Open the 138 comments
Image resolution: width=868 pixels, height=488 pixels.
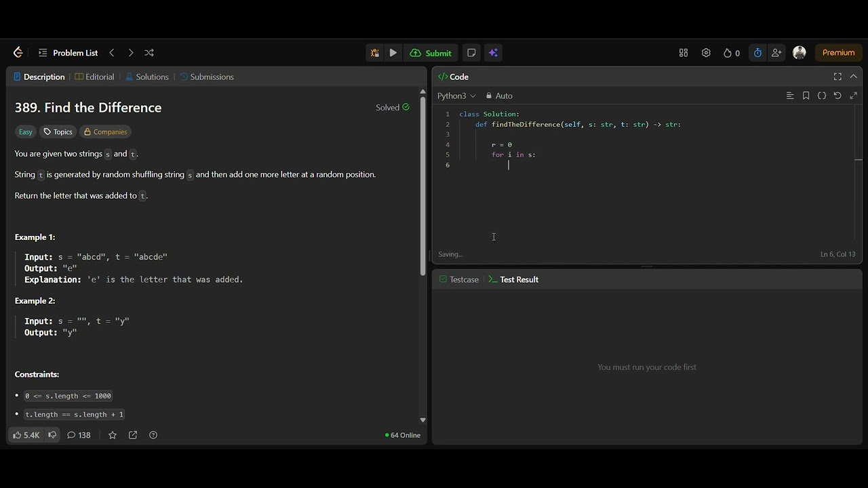click(x=79, y=435)
